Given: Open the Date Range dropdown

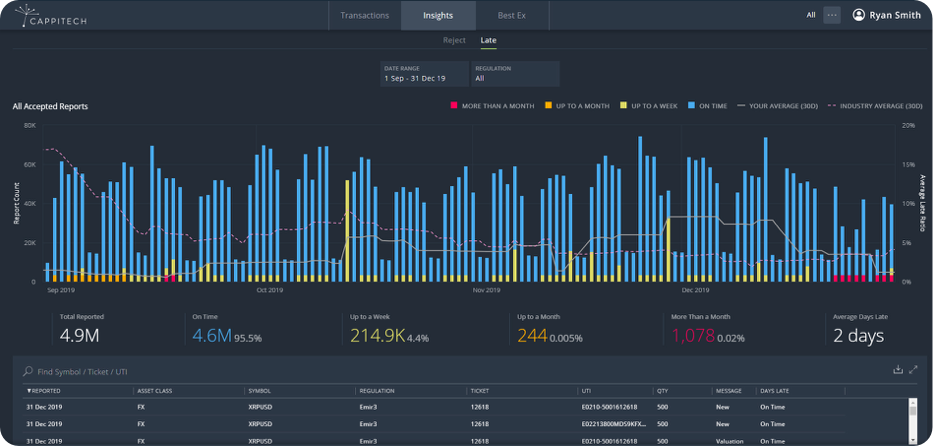Looking at the screenshot, I should pos(425,74).
